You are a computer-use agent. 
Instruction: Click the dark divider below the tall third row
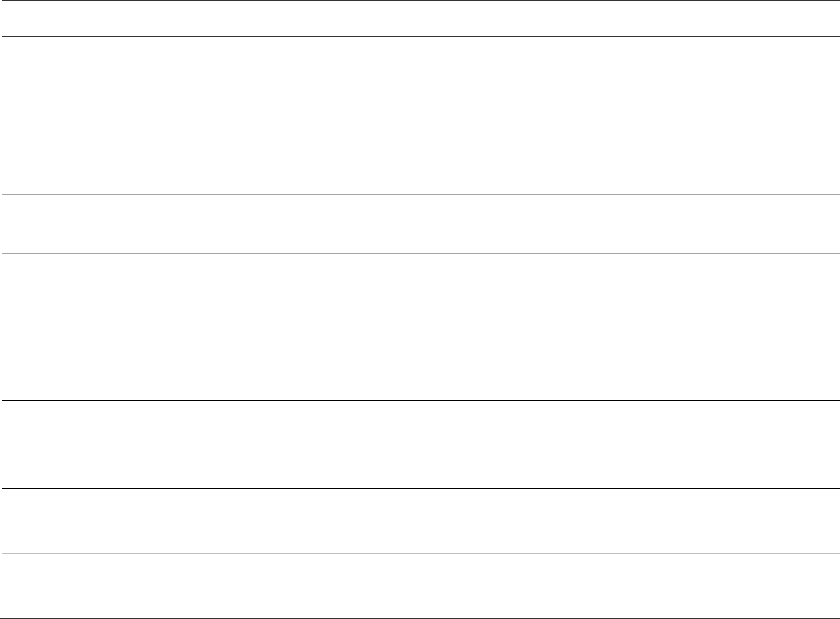420,400
